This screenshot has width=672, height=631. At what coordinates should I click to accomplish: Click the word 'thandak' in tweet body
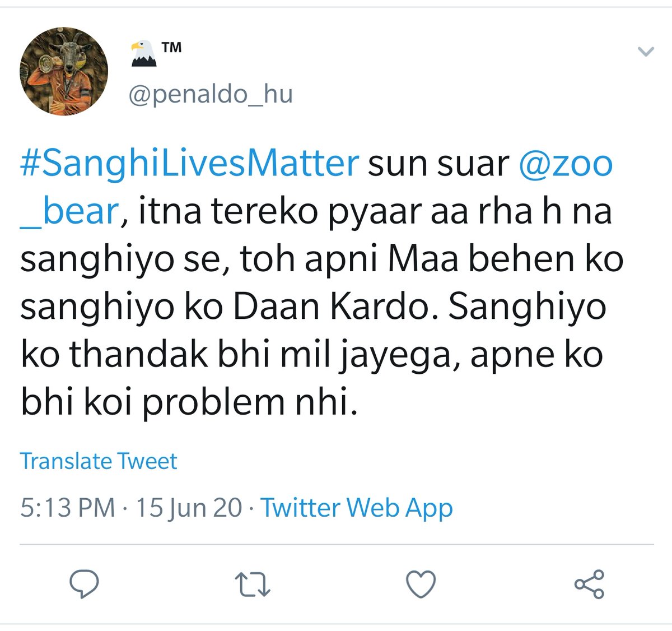tap(138, 355)
